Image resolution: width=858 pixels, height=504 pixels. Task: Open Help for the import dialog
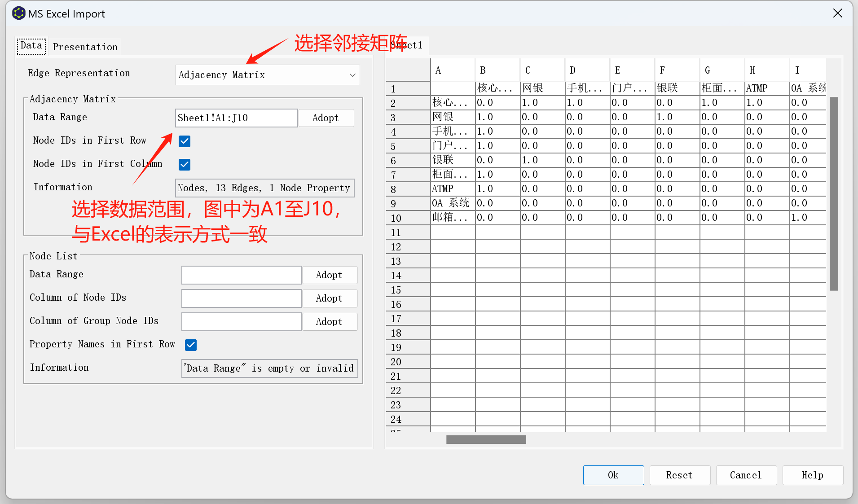(x=812, y=475)
